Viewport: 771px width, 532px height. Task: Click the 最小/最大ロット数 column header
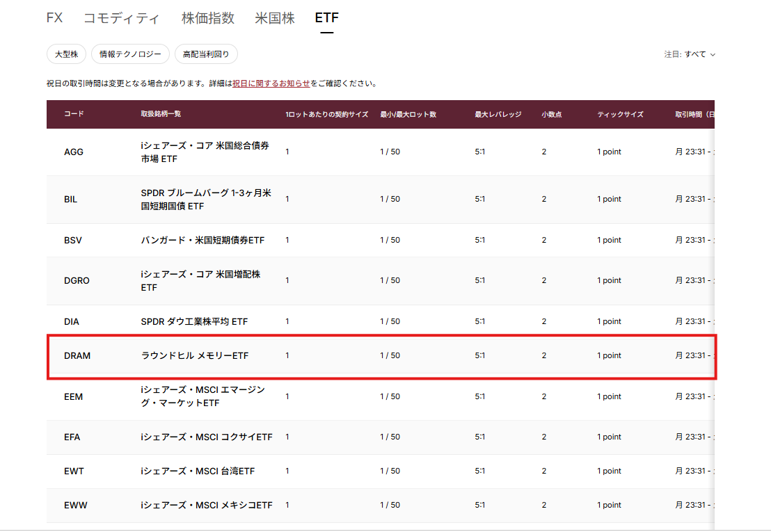click(408, 115)
